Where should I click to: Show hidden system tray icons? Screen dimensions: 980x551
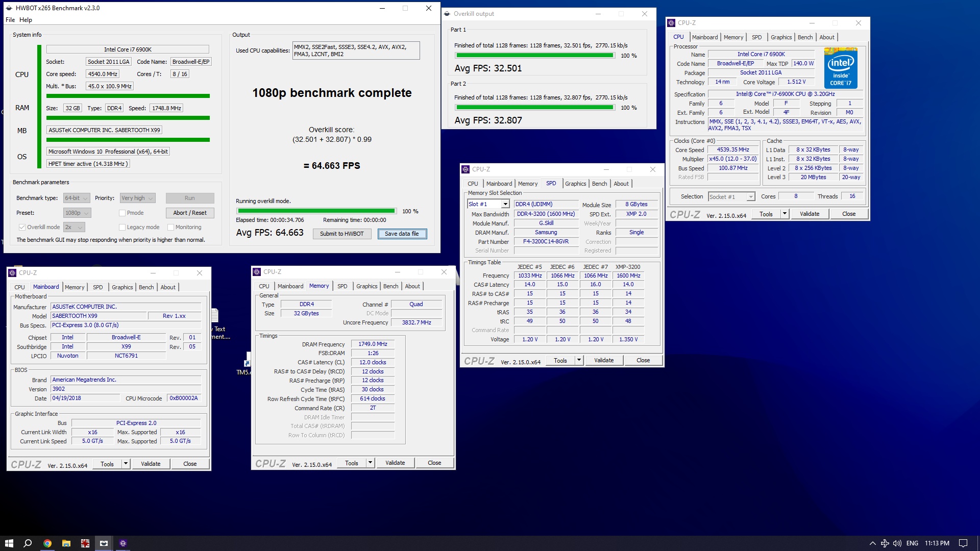(x=872, y=543)
